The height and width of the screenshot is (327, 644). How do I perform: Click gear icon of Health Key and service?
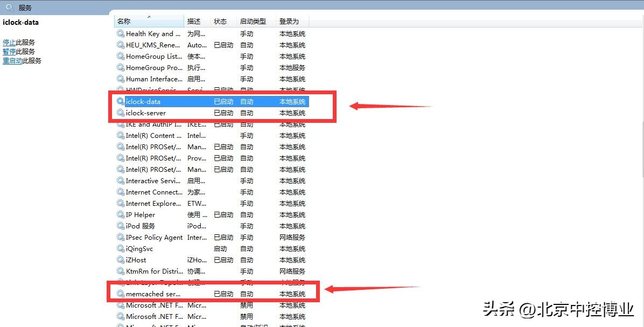120,34
